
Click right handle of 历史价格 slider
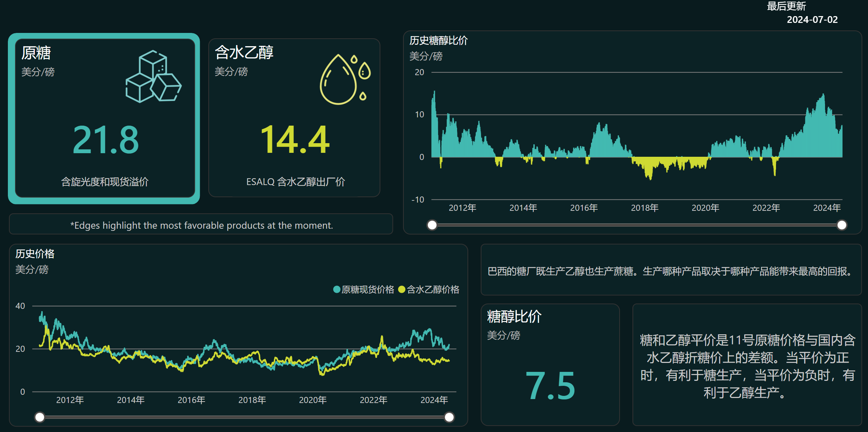pos(449,417)
